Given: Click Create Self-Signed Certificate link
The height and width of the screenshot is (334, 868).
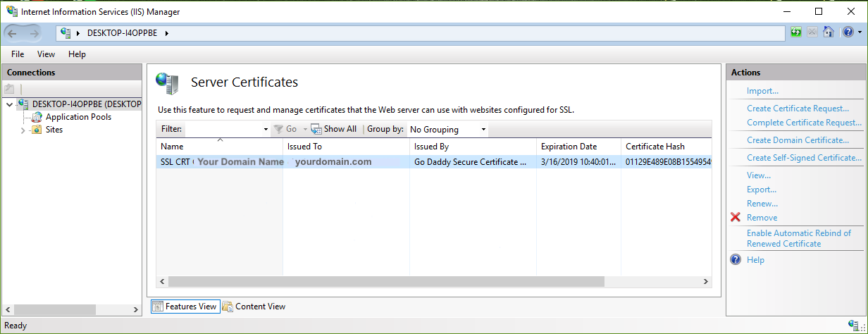Looking at the screenshot, I should pos(804,158).
